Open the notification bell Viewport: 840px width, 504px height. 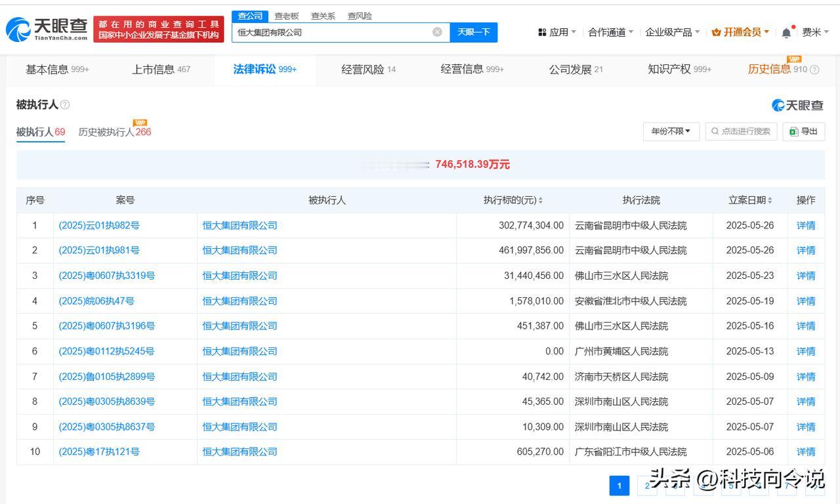point(786,32)
